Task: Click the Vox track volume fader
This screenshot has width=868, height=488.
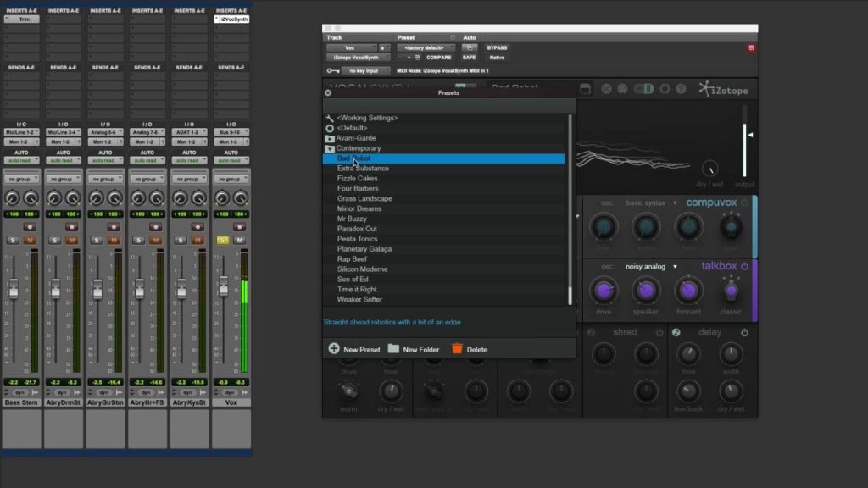Action: tap(223, 286)
